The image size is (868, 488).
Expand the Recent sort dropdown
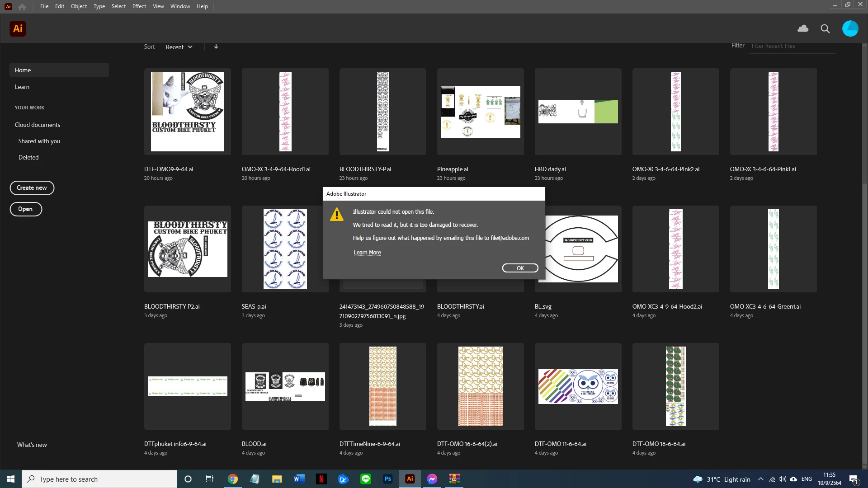click(x=179, y=47)
